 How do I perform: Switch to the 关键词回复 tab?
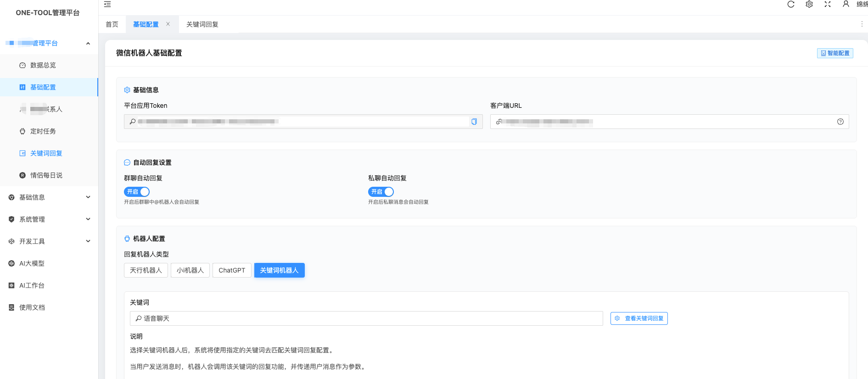[x=202, y=24]
